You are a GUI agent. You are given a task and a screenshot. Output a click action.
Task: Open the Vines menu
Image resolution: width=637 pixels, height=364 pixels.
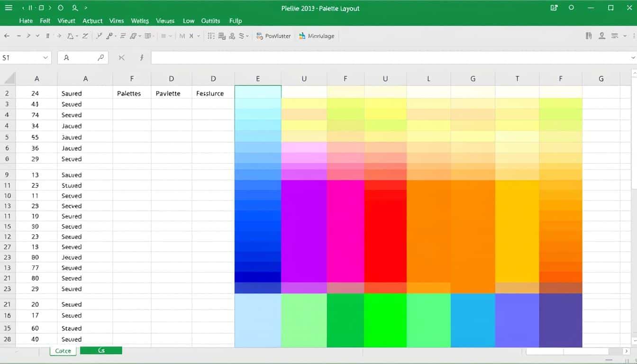[117, 21]
